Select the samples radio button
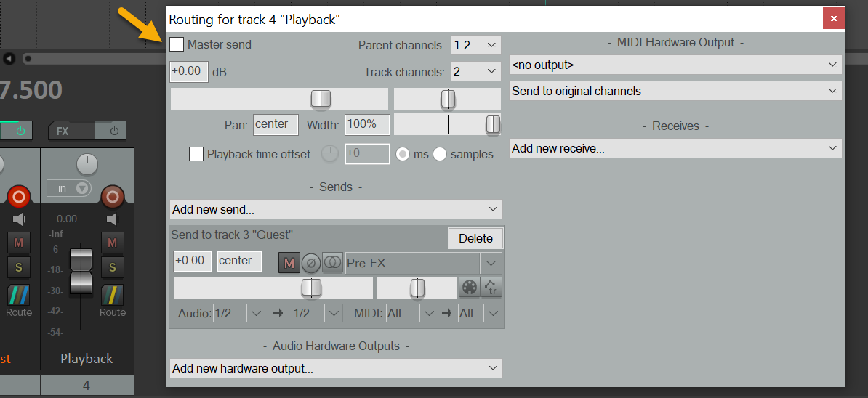Screen dimensions: 868x398 [440, 154]
